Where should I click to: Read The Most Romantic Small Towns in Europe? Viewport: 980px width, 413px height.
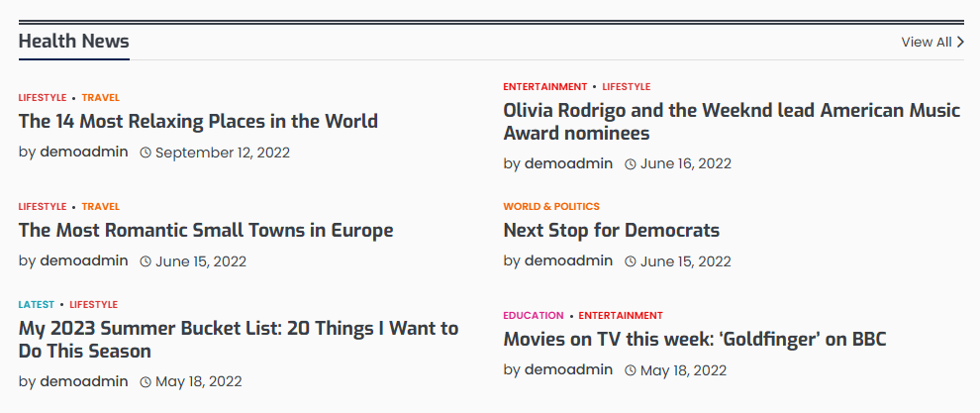pos(206,231)
